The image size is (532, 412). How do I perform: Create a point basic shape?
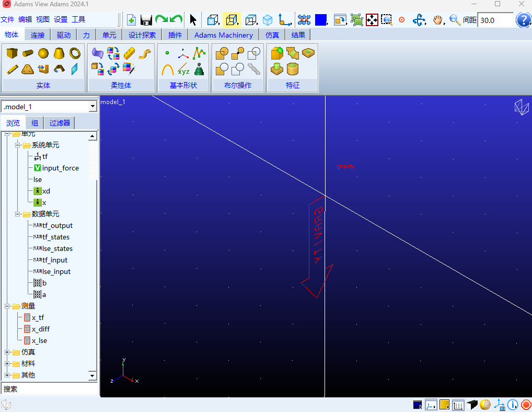pyautogui.click(x=167, y=53)
